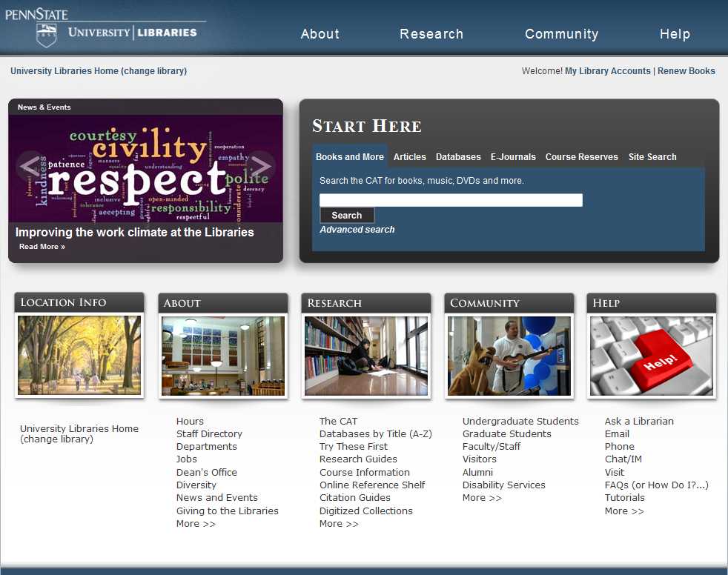
Task: Expand More options under Community
Action: (482, 497)
